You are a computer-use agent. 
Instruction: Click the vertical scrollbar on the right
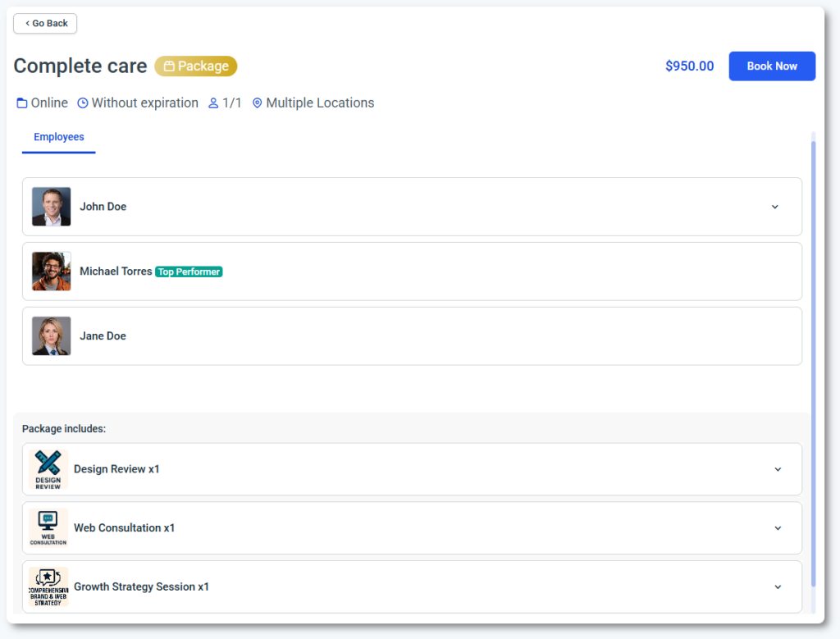coord(813,361)
